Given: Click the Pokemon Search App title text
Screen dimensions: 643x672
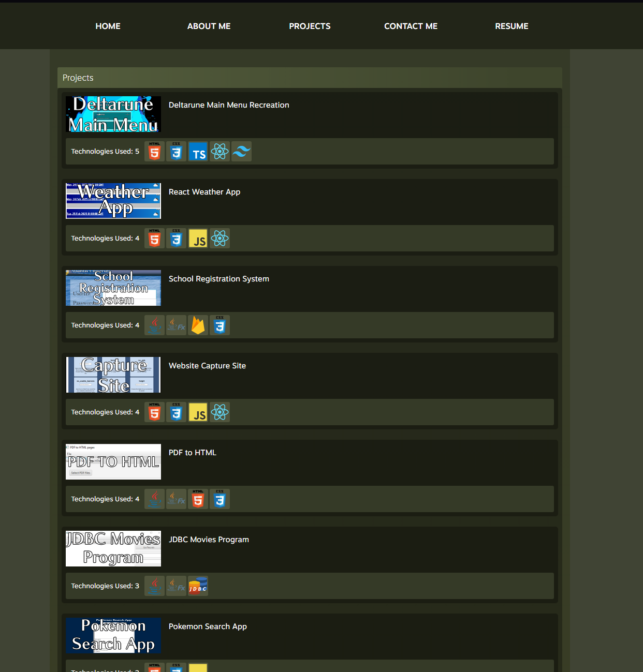Looking at the screenshot, I should [208, 626].
